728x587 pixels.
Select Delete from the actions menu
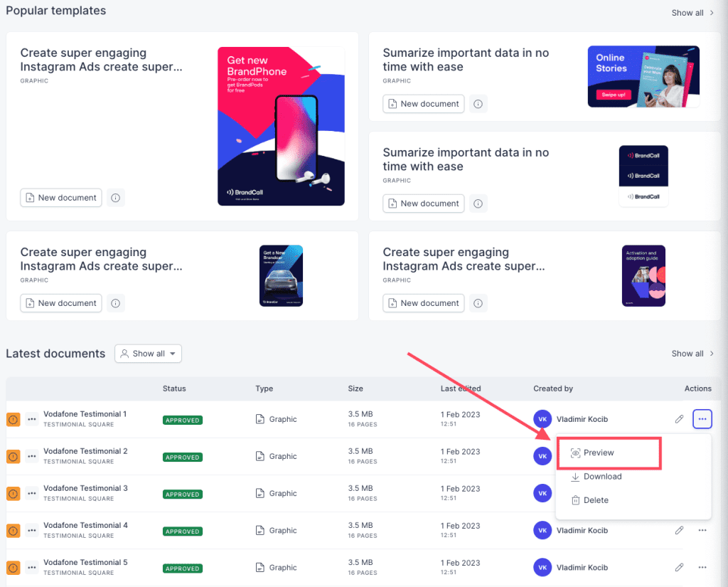589,500
